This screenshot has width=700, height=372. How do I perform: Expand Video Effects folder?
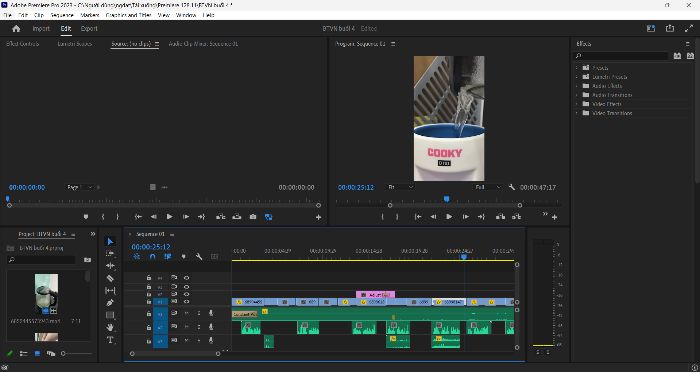[x=576, y=104]
